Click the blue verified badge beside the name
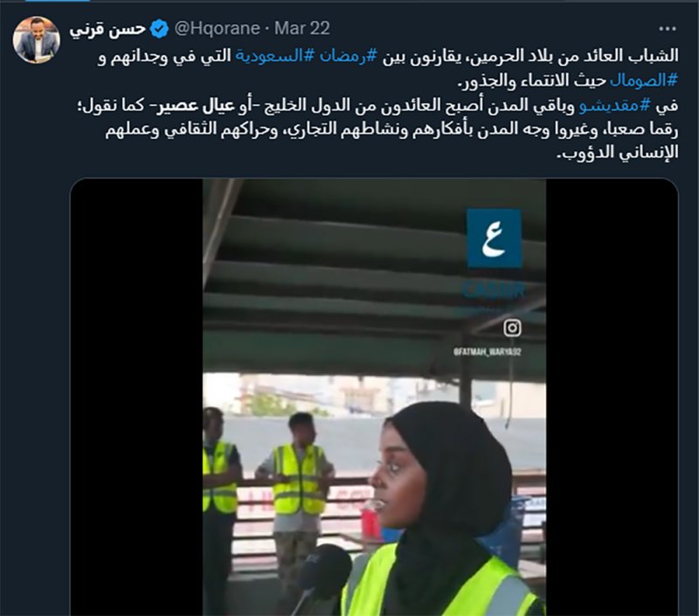Screen dimensions: 699x616 coord(159,29)
